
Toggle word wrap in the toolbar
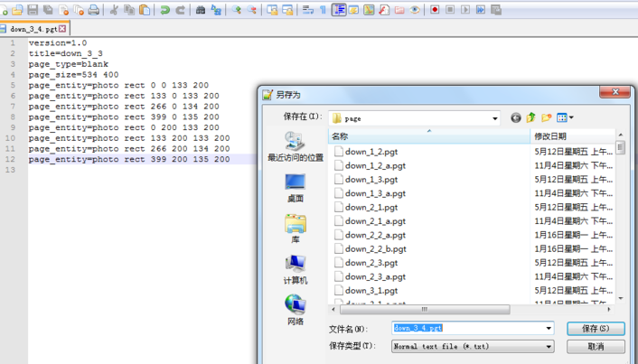point(307,10)
